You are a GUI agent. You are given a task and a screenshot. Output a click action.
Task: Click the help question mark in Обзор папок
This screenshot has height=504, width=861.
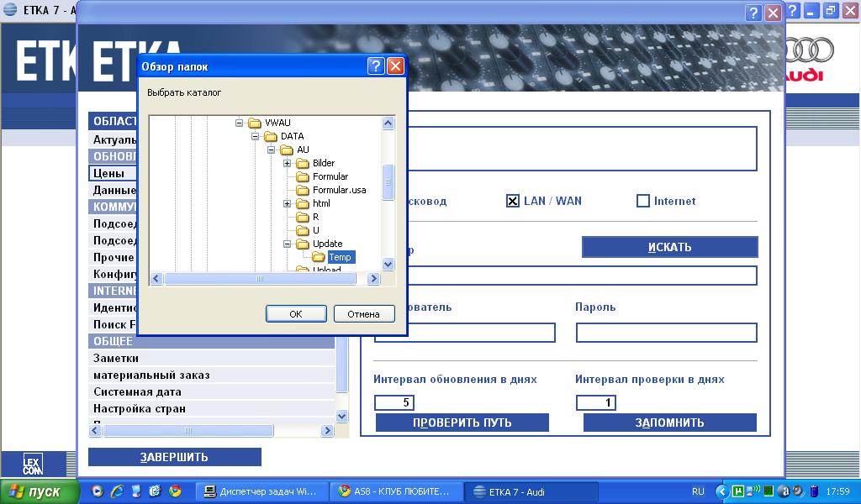(376, 66)
